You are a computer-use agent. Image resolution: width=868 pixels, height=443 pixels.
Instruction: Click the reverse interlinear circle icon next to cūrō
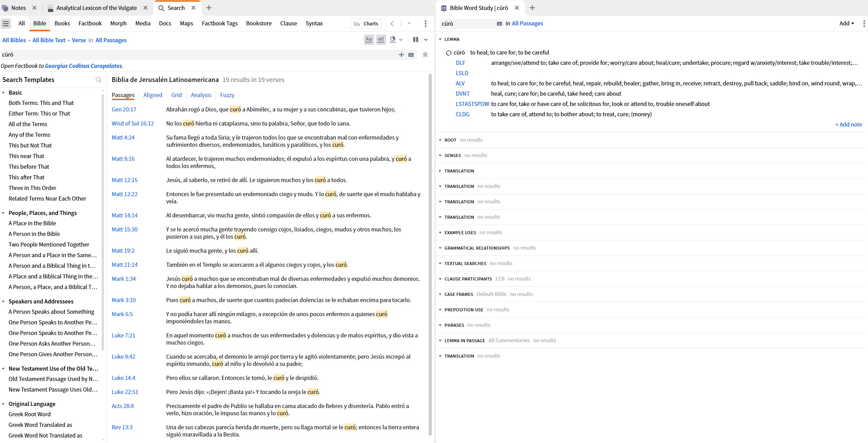click(448, 52)
